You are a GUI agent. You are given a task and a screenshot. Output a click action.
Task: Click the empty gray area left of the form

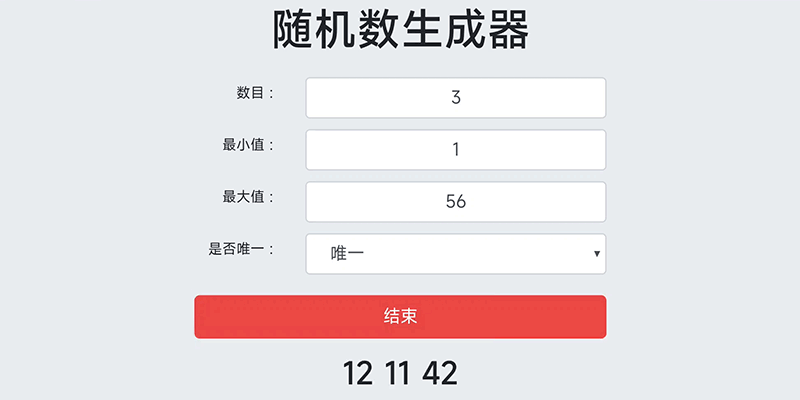click(x=97, y=204)
